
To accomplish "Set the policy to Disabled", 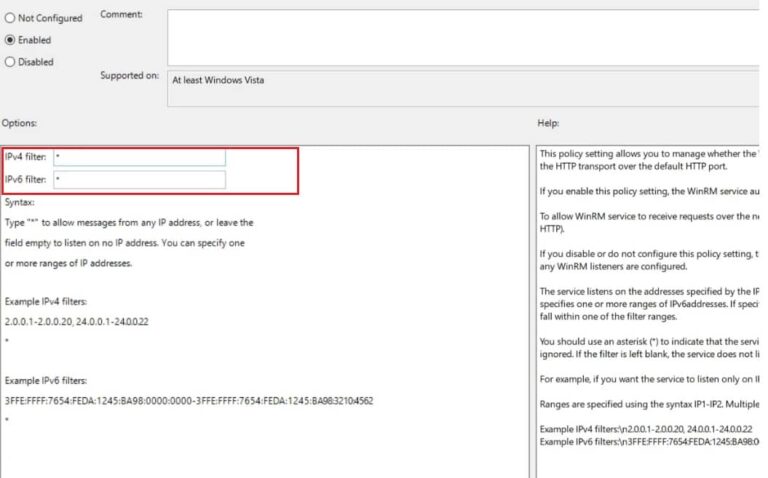I will click(x=11, y=62).
